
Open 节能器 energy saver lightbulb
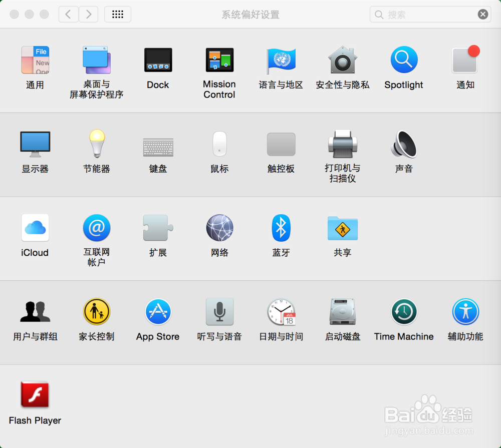pos(97,144)
